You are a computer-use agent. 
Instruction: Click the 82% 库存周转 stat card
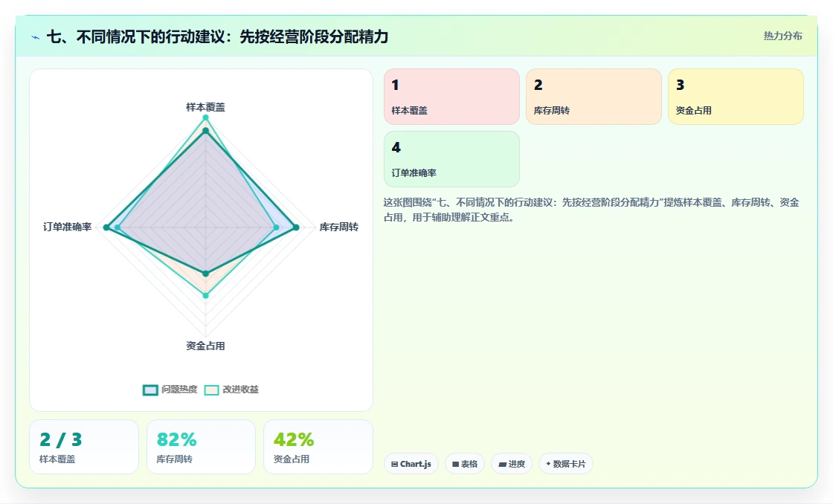point(201,447)
